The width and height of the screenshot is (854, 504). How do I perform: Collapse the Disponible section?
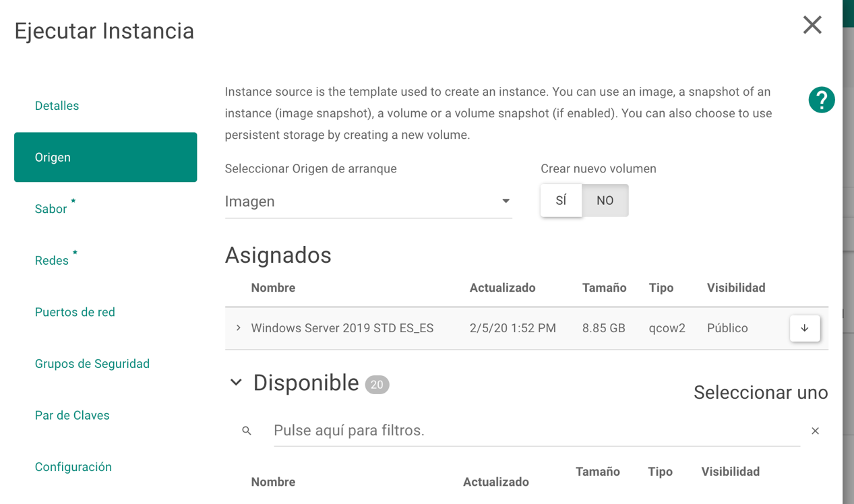point(236,382)
